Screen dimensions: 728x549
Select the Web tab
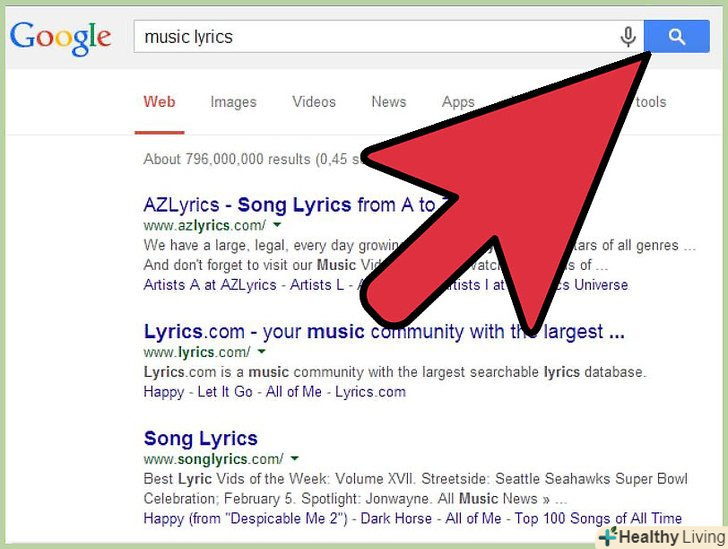159,102
